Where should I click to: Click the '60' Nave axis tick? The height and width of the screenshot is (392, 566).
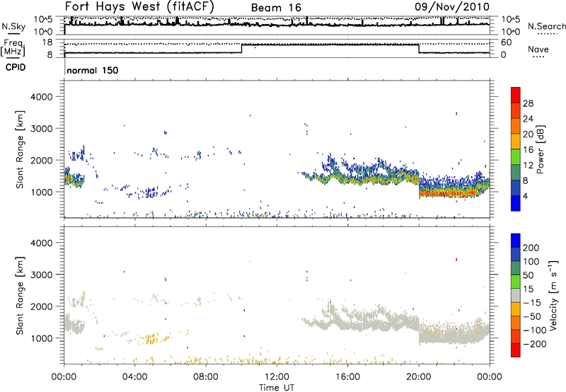coord(506,42)
